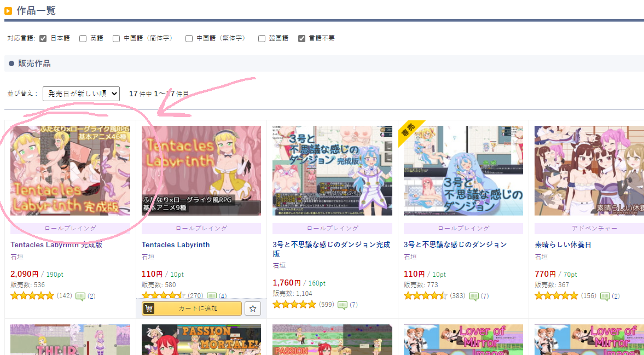Click the 販売数: 580 text
Image resolution: width=644 pixels, height=355 pixels.
pos(159,285)
